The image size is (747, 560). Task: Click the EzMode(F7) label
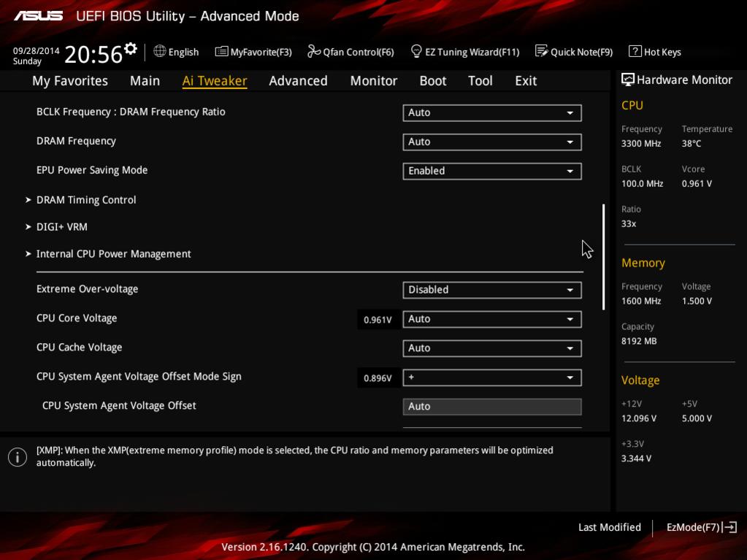point(693,527)
